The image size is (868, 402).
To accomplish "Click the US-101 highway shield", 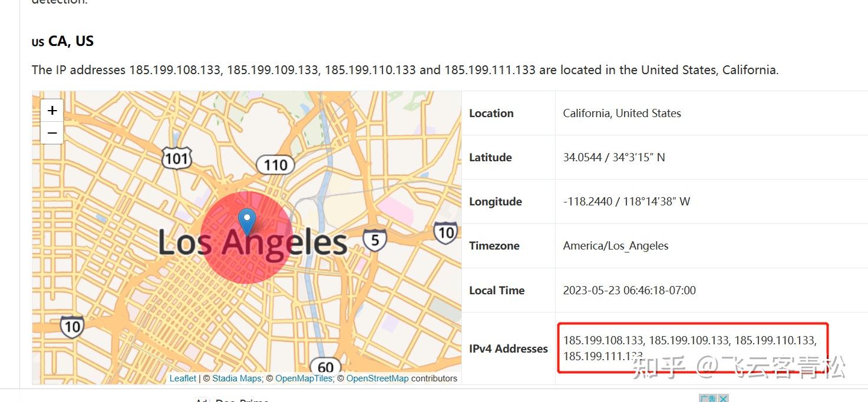I will point(177,158).
